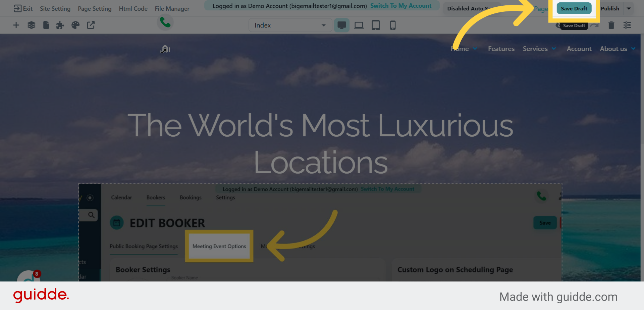Click the external link preview icon

91,25
